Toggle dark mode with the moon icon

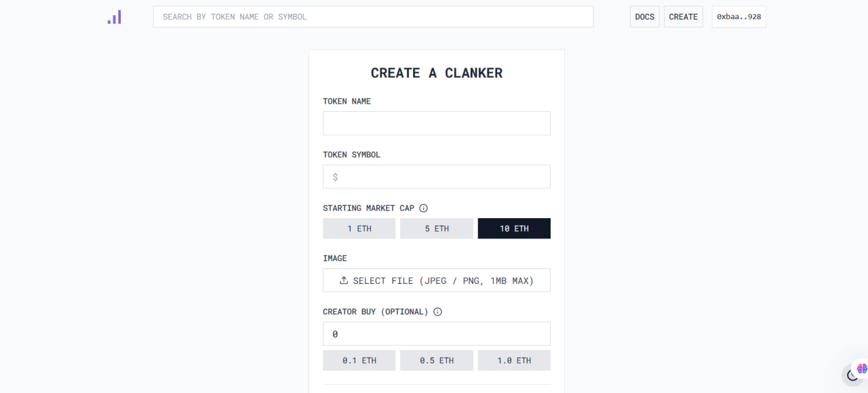pos(852,375)
